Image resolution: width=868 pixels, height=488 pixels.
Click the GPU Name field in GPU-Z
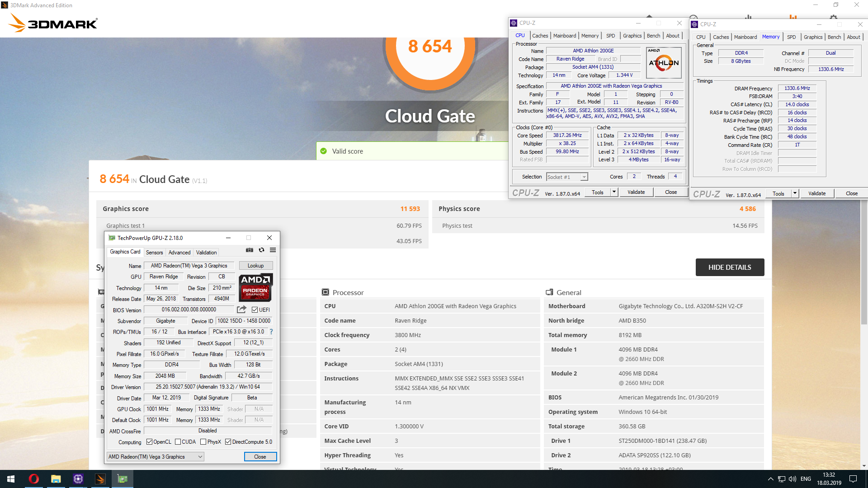click(189, 266)
